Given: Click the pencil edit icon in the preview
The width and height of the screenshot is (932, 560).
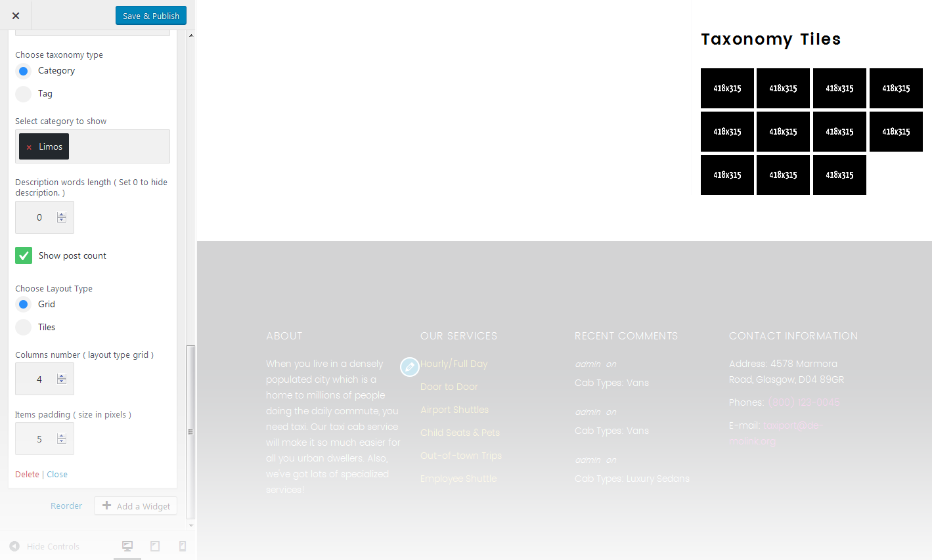Looking at the screenshot, I should click(x=410, y=366).
